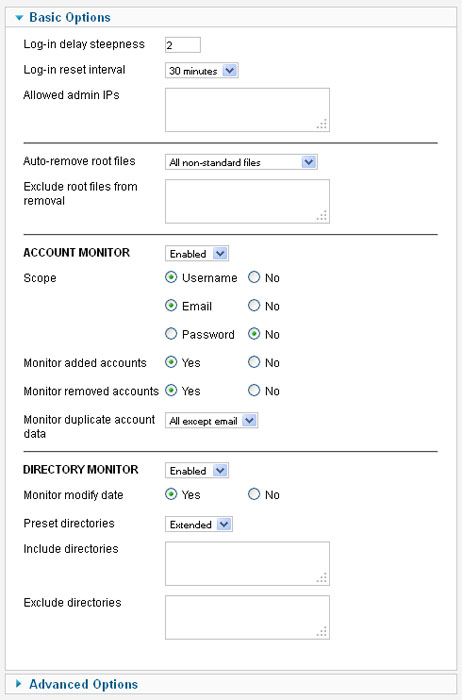Click the Allowed admin IPs text area
The image size is (462, 700).
pyautogui.click(x=247, y=110)
